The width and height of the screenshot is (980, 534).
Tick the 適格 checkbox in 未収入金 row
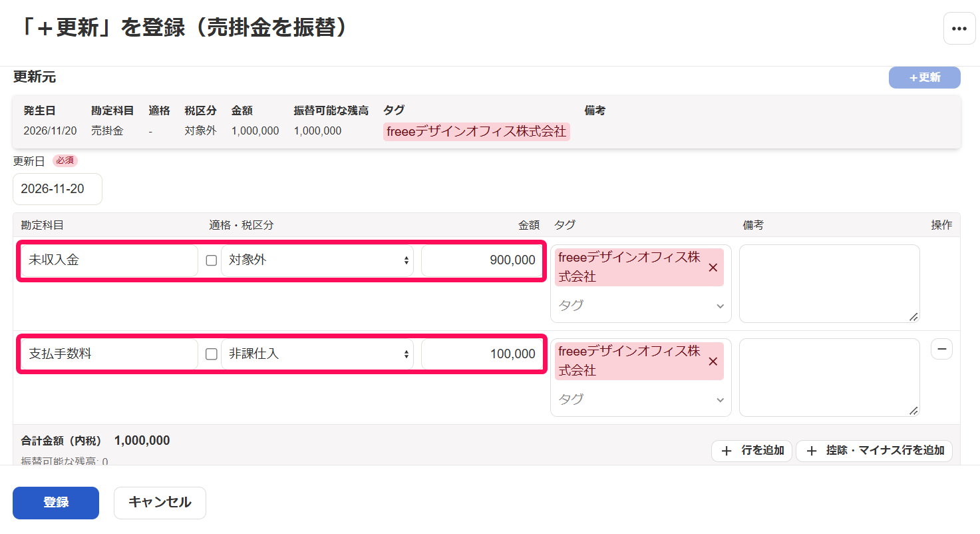212,261
